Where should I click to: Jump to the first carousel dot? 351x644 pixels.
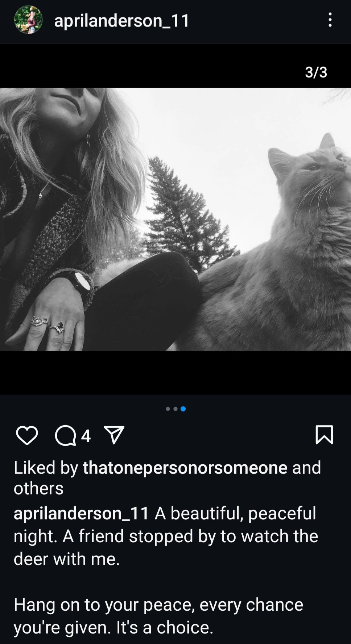pos(168,409)
